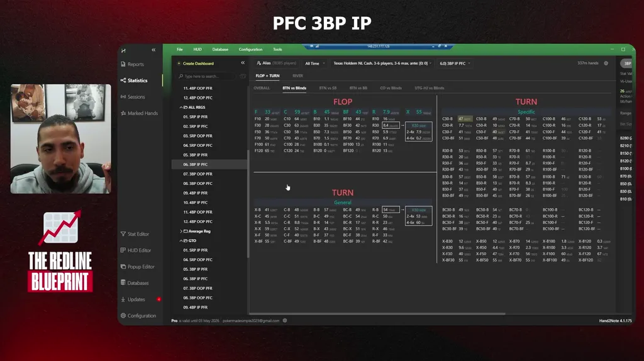Viewport: 644px width, 361px height.
Task: Click the boxed R30 value 8.4 in FLOP
Action: [390, 126]
